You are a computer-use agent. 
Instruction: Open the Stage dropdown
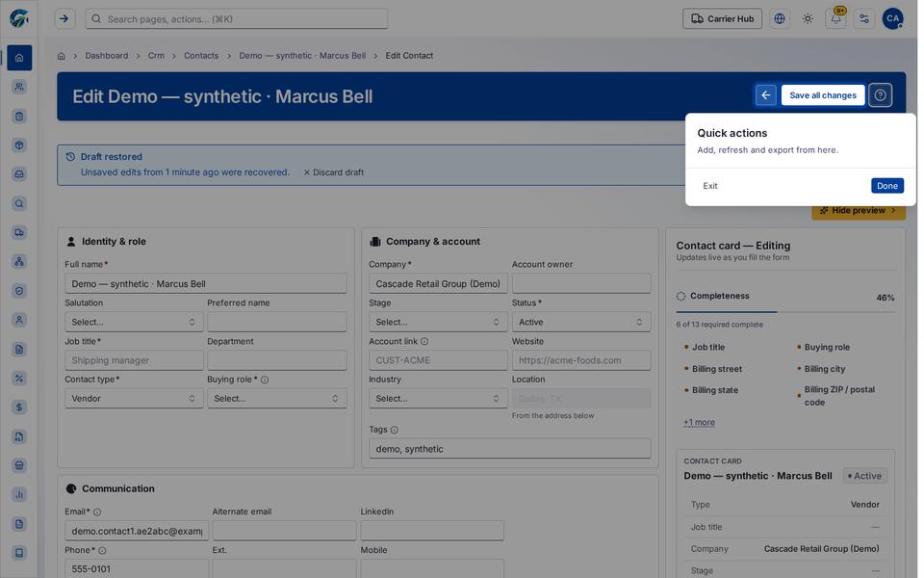(x=438, y=322)
